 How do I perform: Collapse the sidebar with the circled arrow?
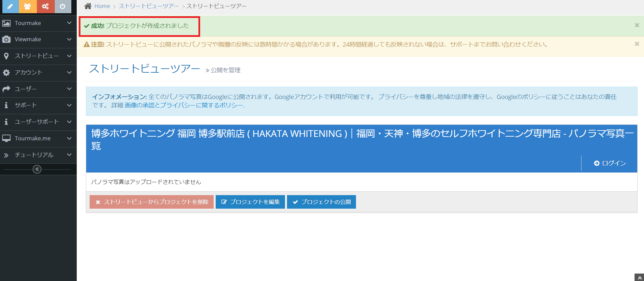pyautogui.click(x=37, y=169)
